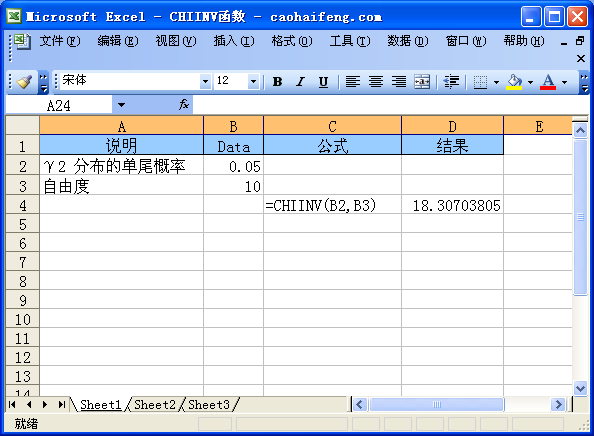Toggle Italic formatting
The width and height of the screenshot is (594, 436).
pos(301,81)
